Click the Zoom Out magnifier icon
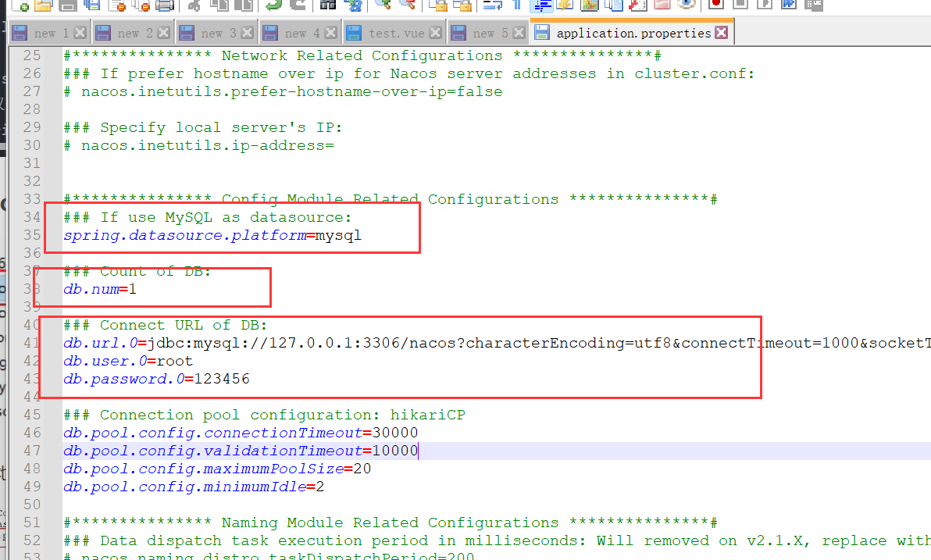The image size is (931, 560). point(408,5)
